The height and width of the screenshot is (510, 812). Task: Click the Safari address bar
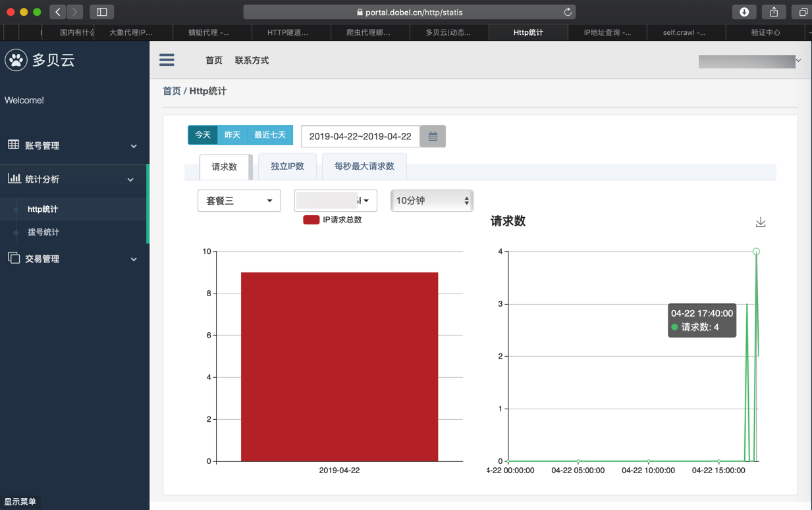tap(409, 12)
